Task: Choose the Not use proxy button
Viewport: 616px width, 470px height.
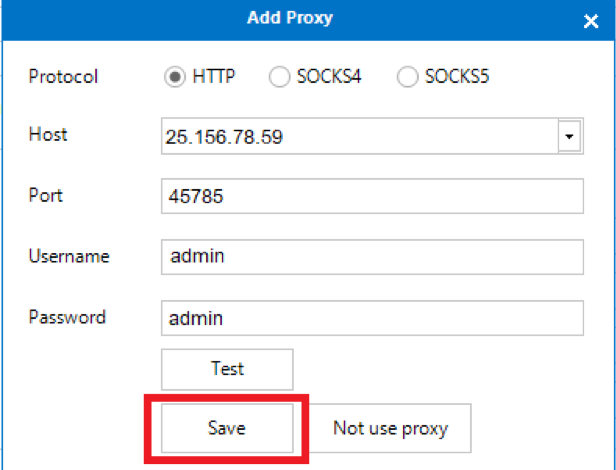Action: point(390,428)
